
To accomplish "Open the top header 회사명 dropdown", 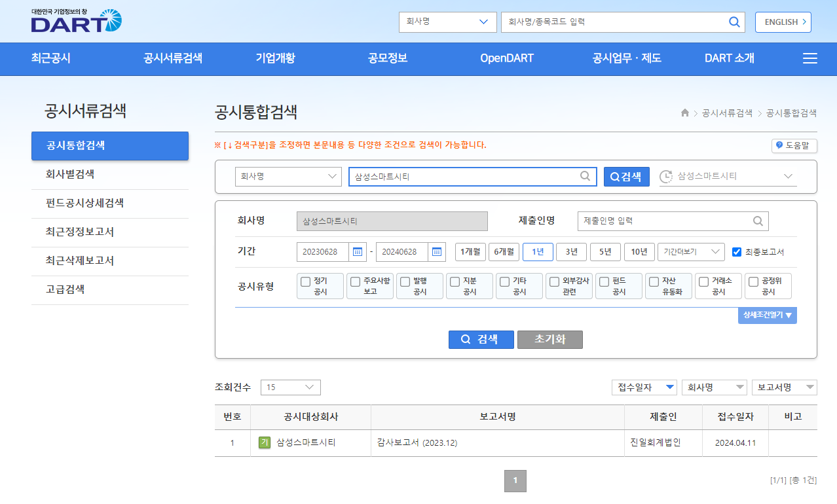I will (447, 22).
